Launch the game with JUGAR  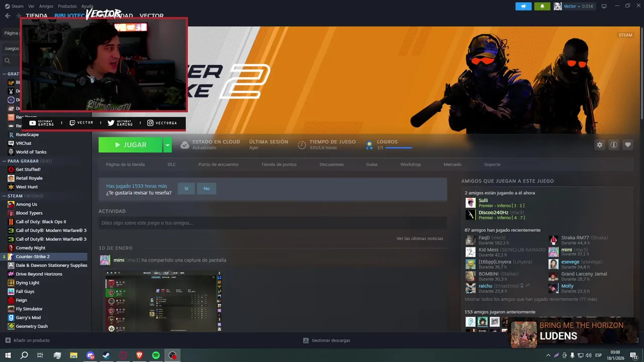pos(130,145)
